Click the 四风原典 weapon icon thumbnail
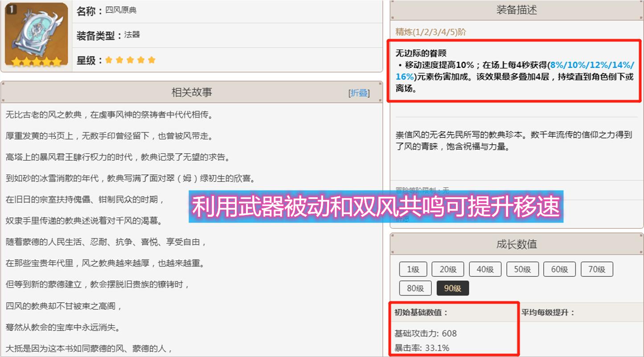 click(x=36, y=34)
